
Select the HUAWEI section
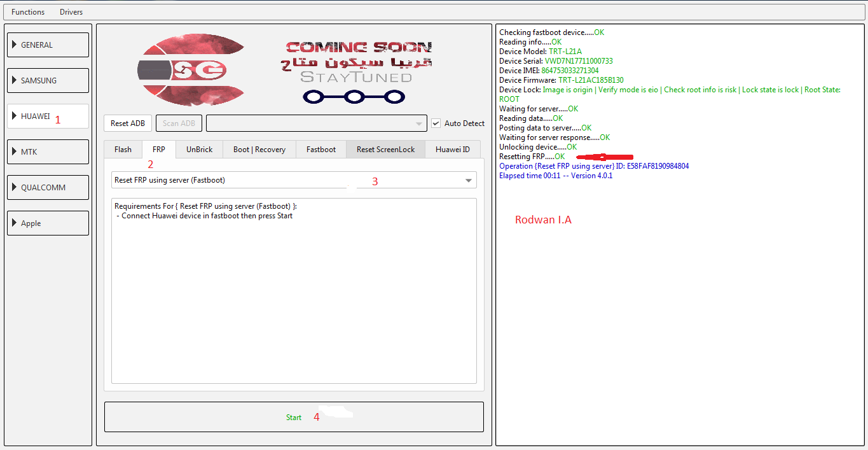(x=48, y=116)
